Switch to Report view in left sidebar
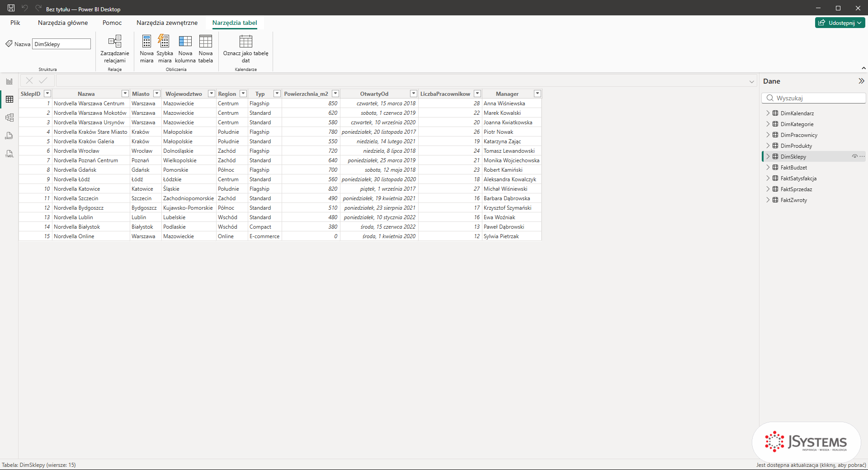The height and width of the screenshot is (470, 868). pyautogui.click(x=9, y=81)
